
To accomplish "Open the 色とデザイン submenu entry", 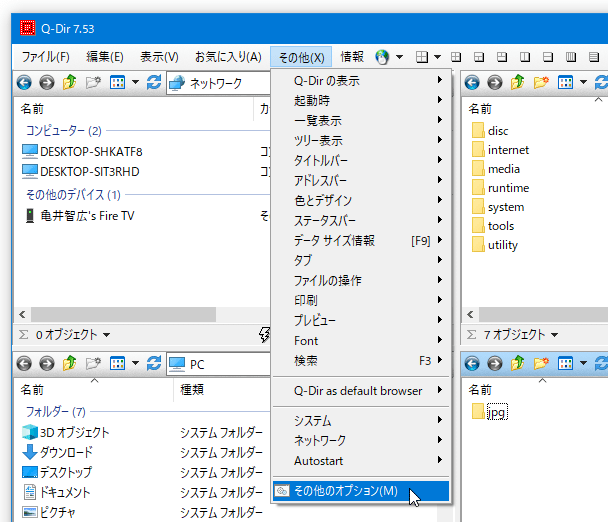I will tap(361, 200).
